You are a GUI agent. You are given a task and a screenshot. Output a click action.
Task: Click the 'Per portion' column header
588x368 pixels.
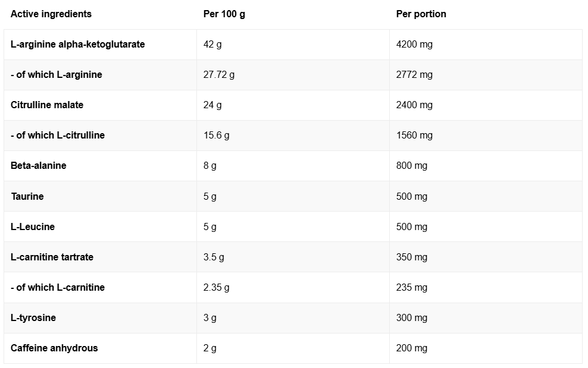tap(421, 14)
